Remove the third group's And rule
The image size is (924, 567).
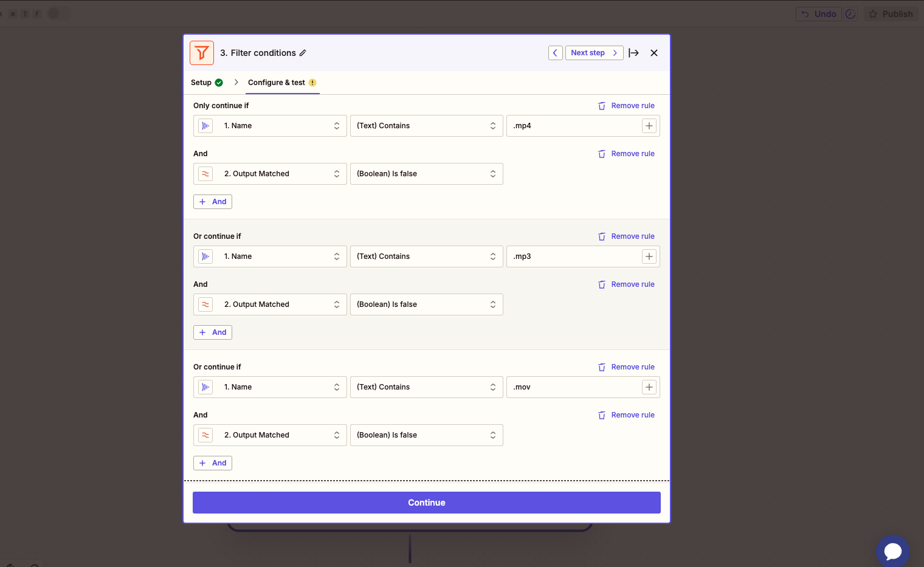coord(626,415)
